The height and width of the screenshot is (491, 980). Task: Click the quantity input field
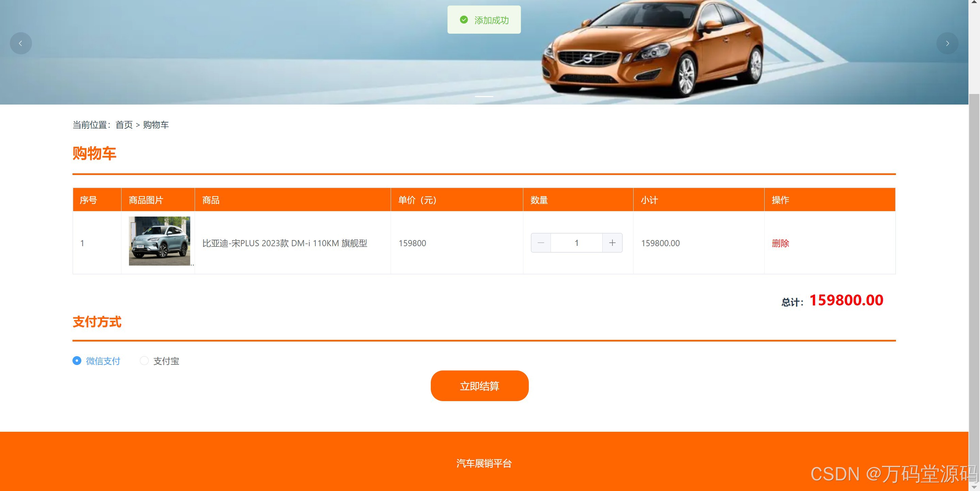[576, 243]
